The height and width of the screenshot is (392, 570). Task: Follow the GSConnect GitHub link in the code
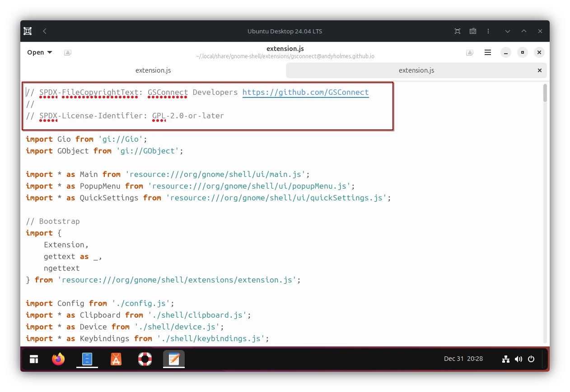pyautogui.click(x=305, y=92)
